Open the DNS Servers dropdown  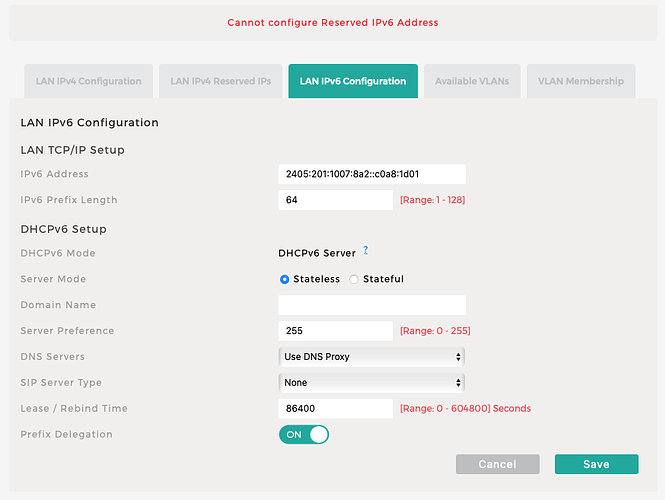click(x=371, y=356)
